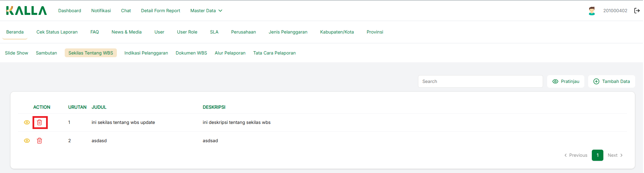This screenshot has height=173, width=644.
Task: Open the Jenis Pelanggaran tab
Action: click(288, 32)
